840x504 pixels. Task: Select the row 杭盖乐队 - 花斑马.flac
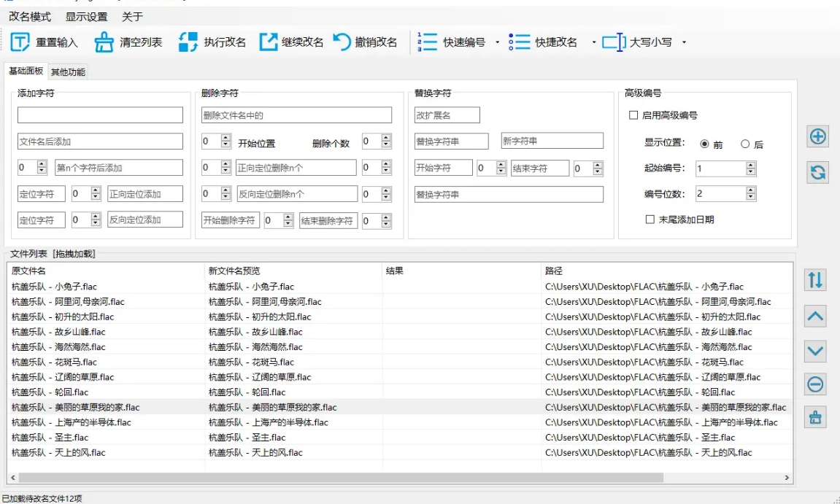400,362
